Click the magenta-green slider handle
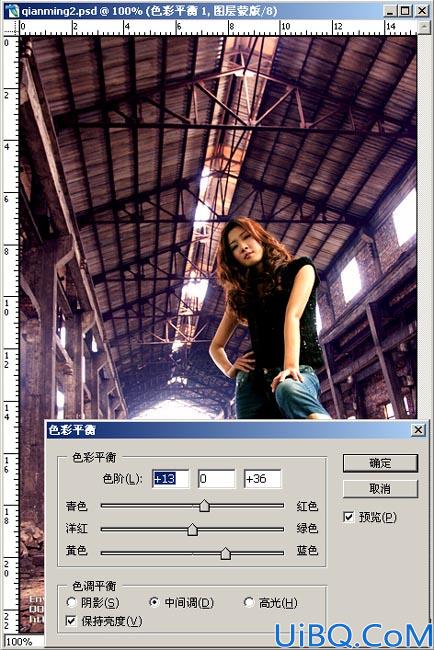This screenshot has height=650, width=434. point(192,529)
